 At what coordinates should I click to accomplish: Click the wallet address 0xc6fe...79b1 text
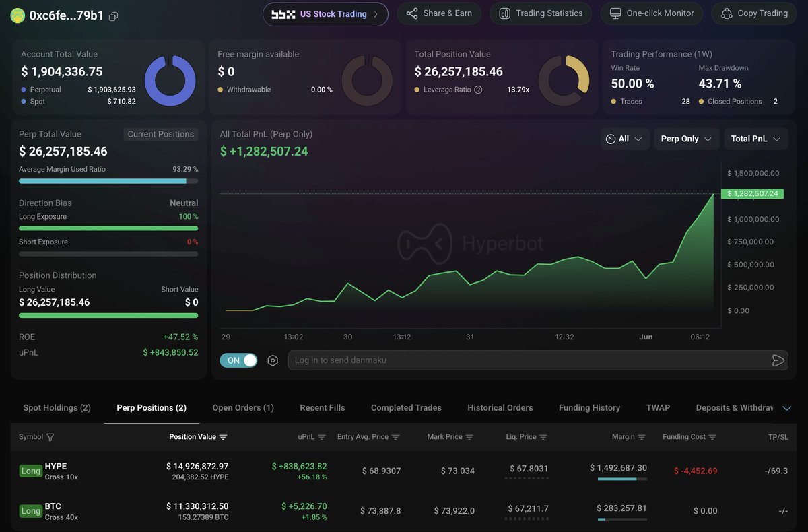click(x=67, y=15)
